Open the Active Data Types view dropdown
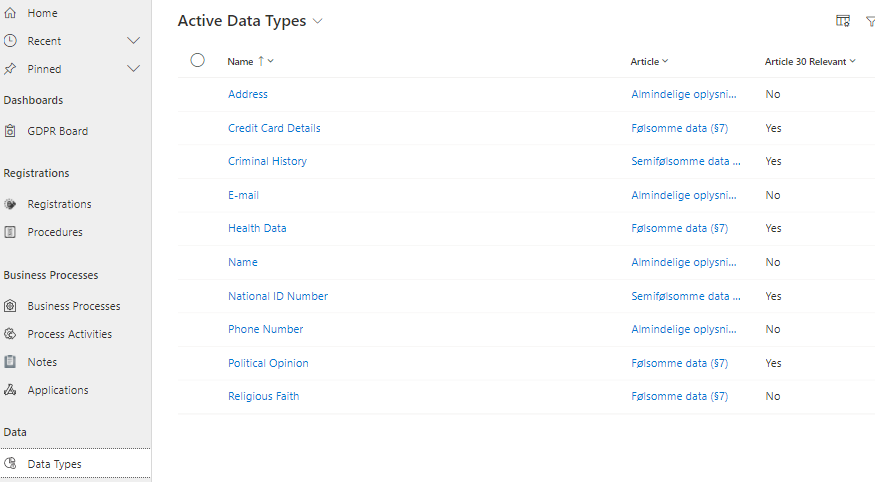The height and width of the screenshot is (482, 875). [x=318, y=21]
